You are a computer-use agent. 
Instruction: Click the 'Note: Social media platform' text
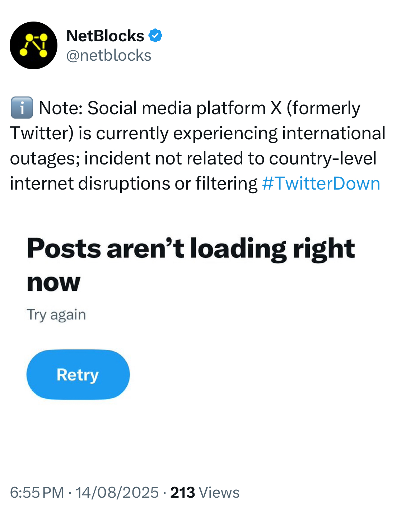click(152, 108)
